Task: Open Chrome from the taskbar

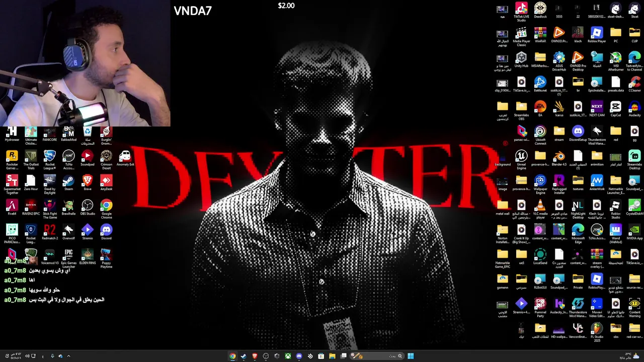Action: point(232,356)
